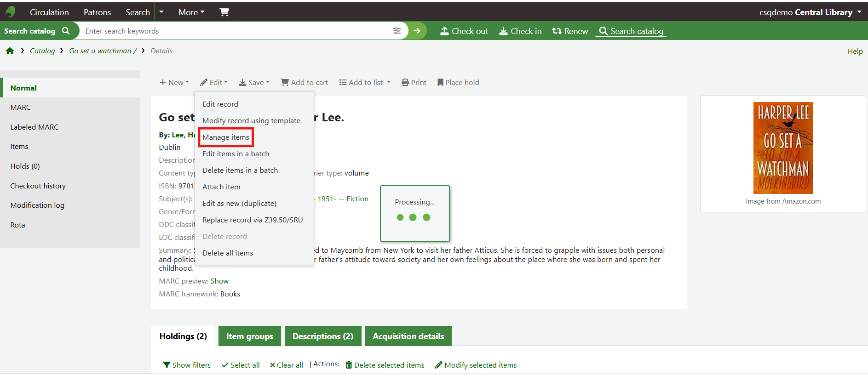Screen dimensions: 868x375
Task: Submit search with green arrow button
Action: pyautogui.click(x=417, y=31)
